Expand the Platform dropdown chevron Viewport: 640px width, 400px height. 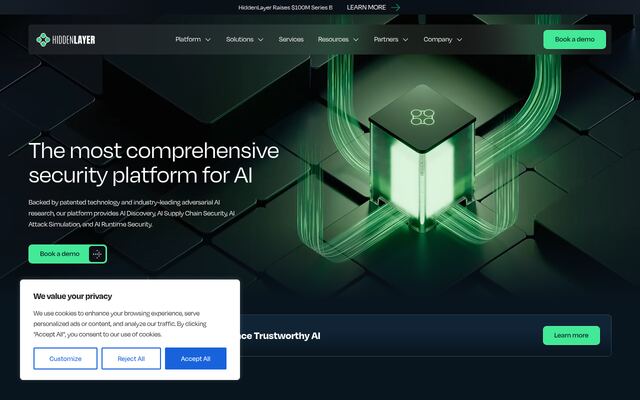point(208,40)
